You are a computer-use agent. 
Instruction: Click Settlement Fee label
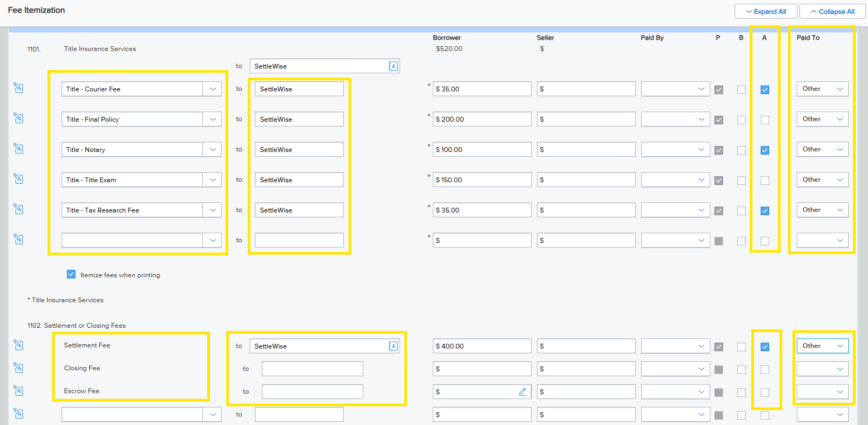(x=87, y=345)
